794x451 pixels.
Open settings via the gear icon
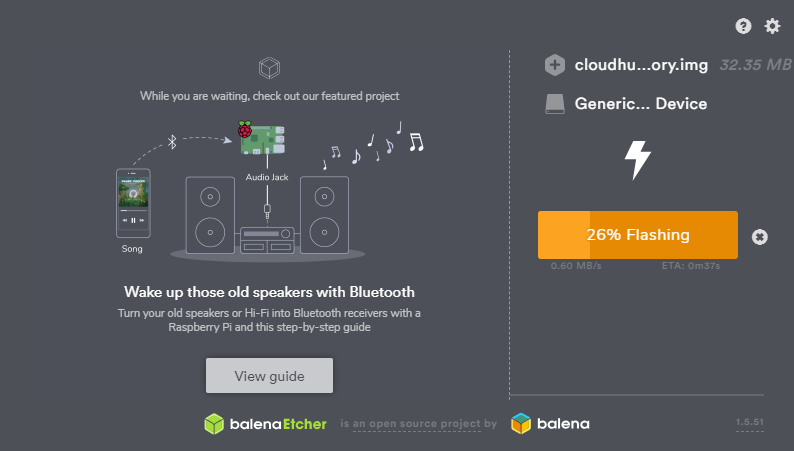(772, 26)
